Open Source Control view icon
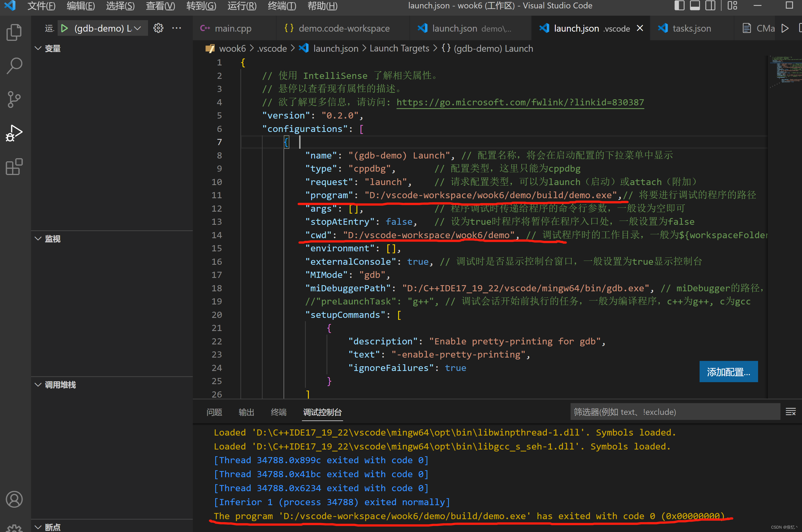 [x=14, y=100]
